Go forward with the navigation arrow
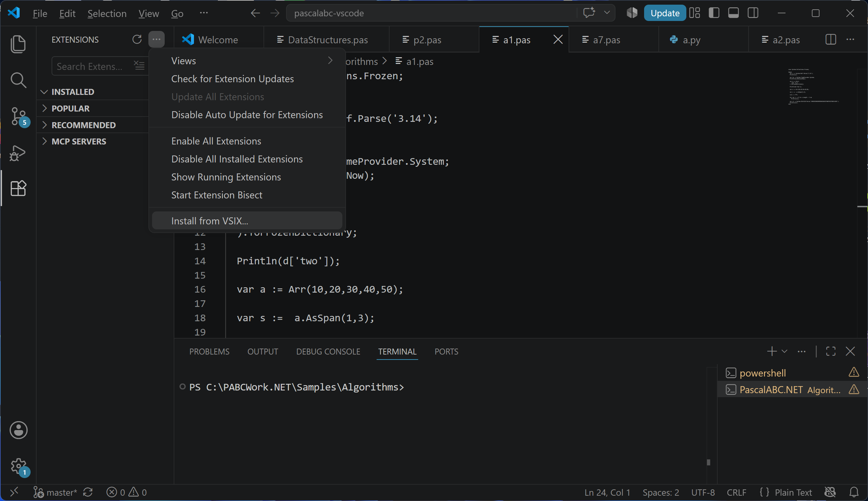 pos(275,13)
